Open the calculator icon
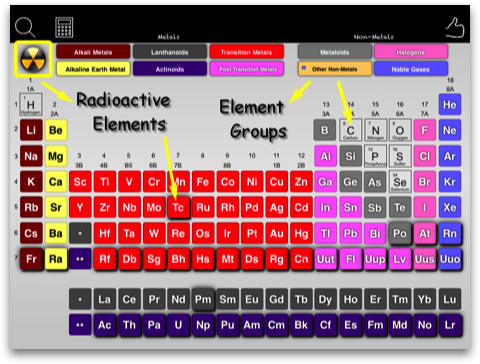 [x=64, y=27]
